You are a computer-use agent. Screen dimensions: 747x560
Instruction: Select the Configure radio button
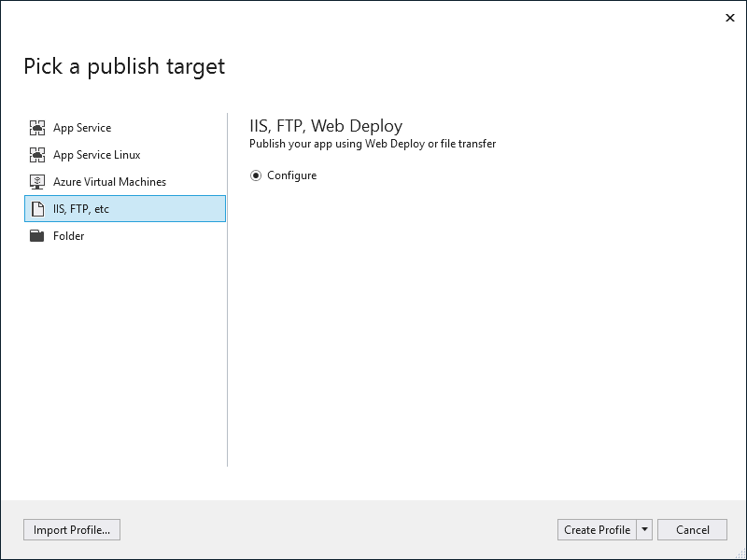pyautogui.click(x=256, y=175)
